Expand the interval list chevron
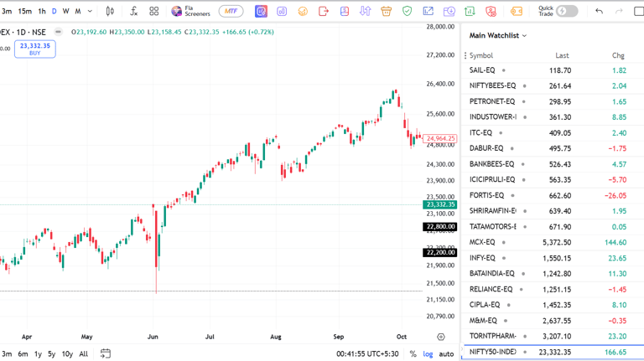This screenshot has width=644, height=361. click(90, 12)
